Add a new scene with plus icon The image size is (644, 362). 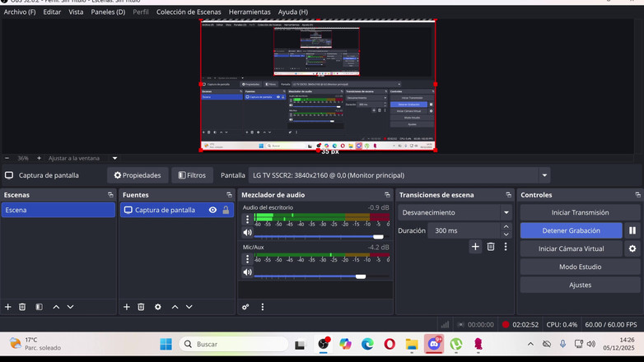pyautogui.click(x=8, y=307)
